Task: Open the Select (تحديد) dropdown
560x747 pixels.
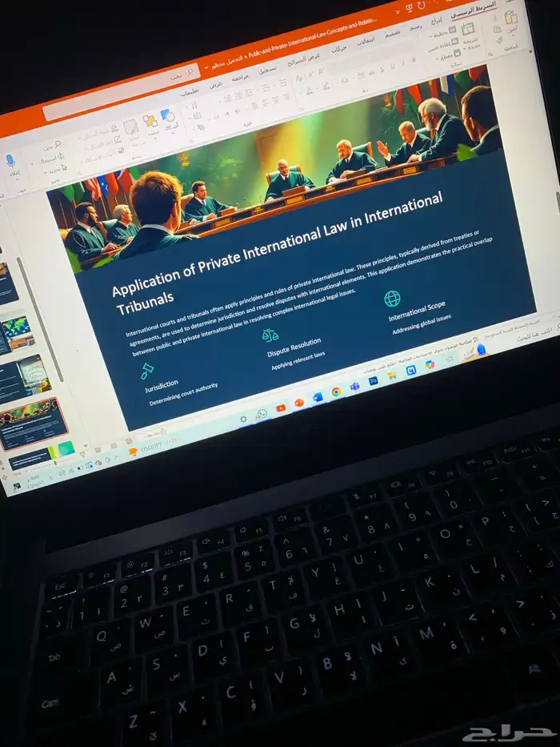Action: pyautogui.click(x=58, y=169)
